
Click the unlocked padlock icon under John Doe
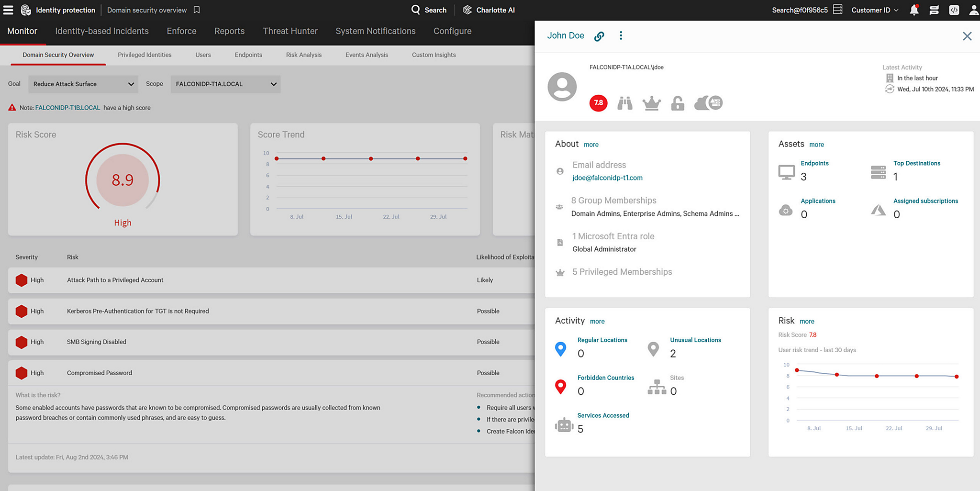(x=678, y=103)
